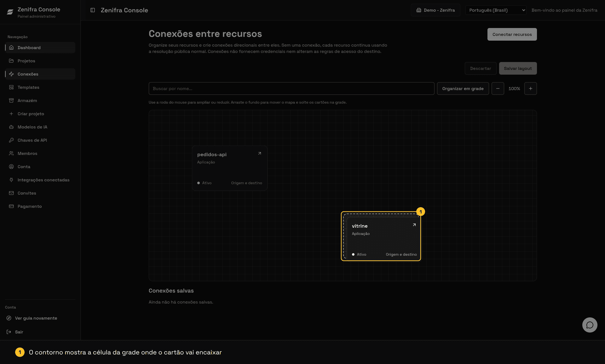The width and height of the screenshot is (605, 364).
Task: Open Projetos in the sidebar
Action: [40, 61]
